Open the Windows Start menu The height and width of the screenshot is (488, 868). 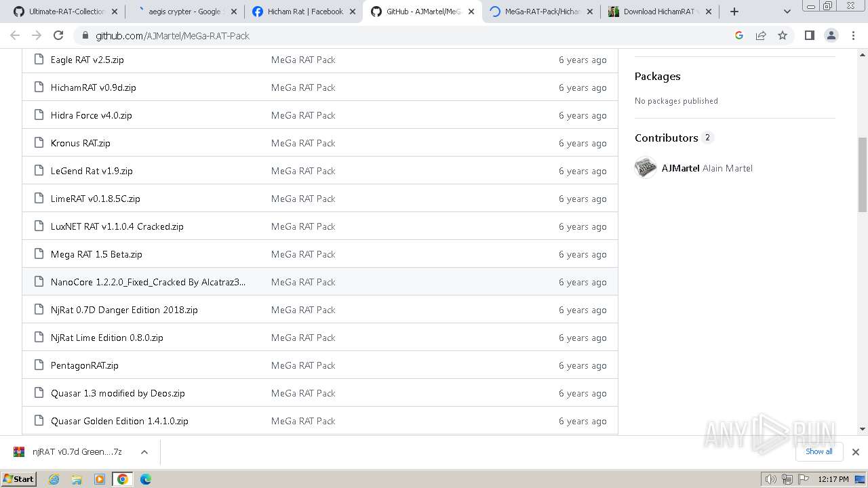click(x=19, y=479)
